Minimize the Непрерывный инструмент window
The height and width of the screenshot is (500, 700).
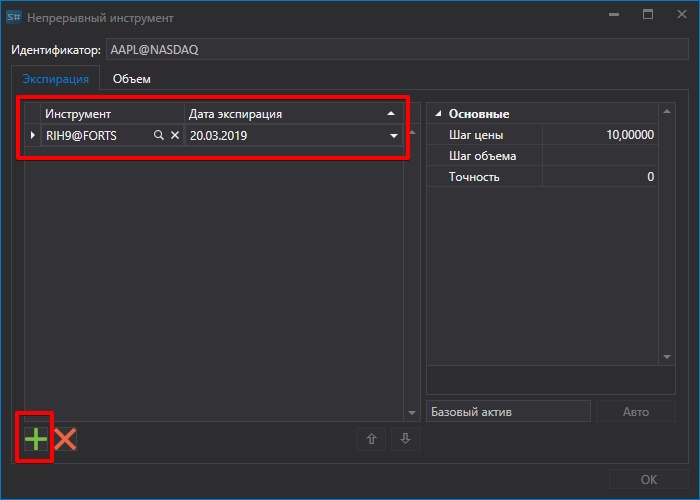pos(614,15)
